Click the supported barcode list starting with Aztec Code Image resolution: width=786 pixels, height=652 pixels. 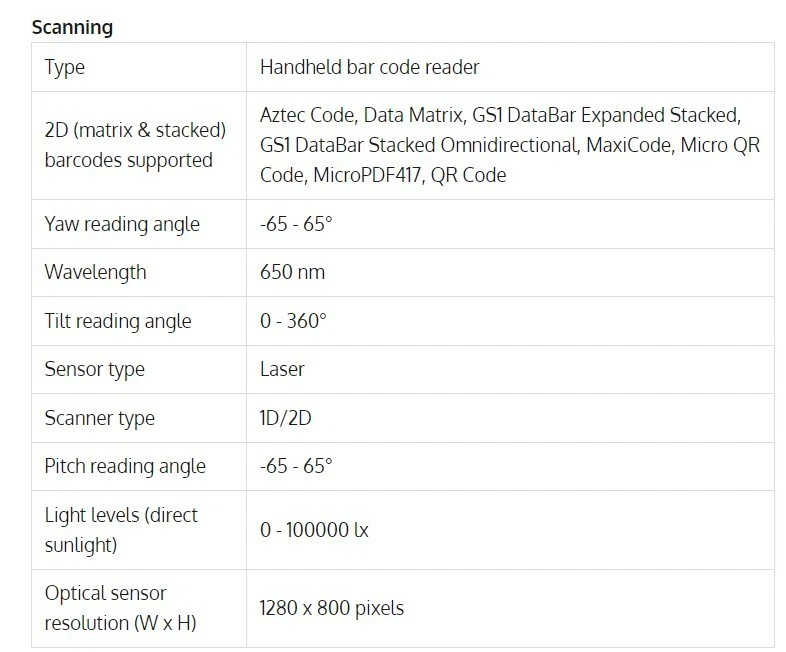(509, 145)
